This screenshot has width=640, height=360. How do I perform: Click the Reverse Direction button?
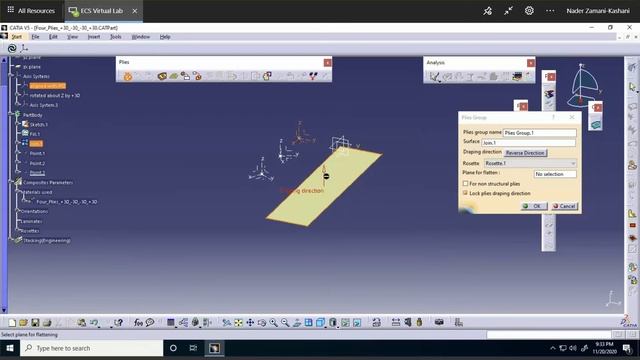525,153
